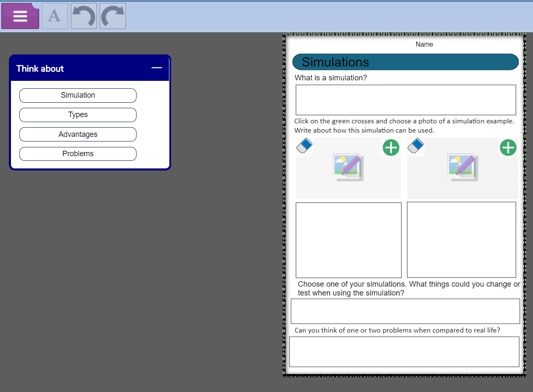
Task: Click the Simulations title banner
Action: (405, 62)
